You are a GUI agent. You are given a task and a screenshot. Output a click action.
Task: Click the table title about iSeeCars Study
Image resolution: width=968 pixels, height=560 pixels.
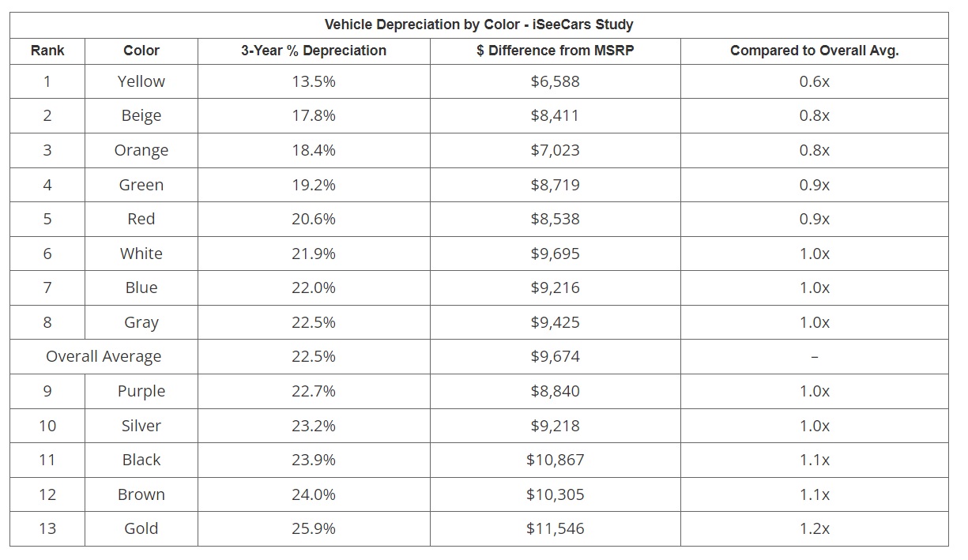point(479,24)
